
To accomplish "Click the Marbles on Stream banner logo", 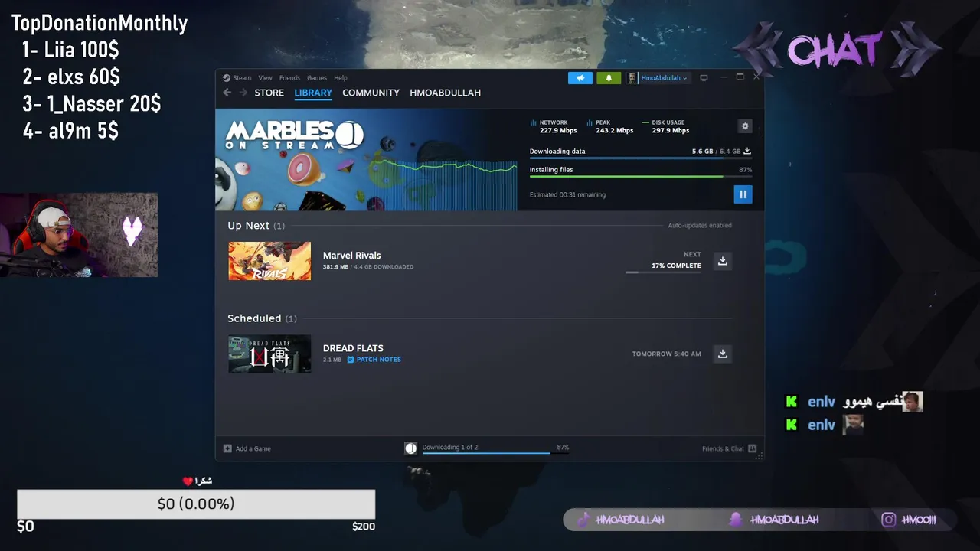I will pos(294,135).
